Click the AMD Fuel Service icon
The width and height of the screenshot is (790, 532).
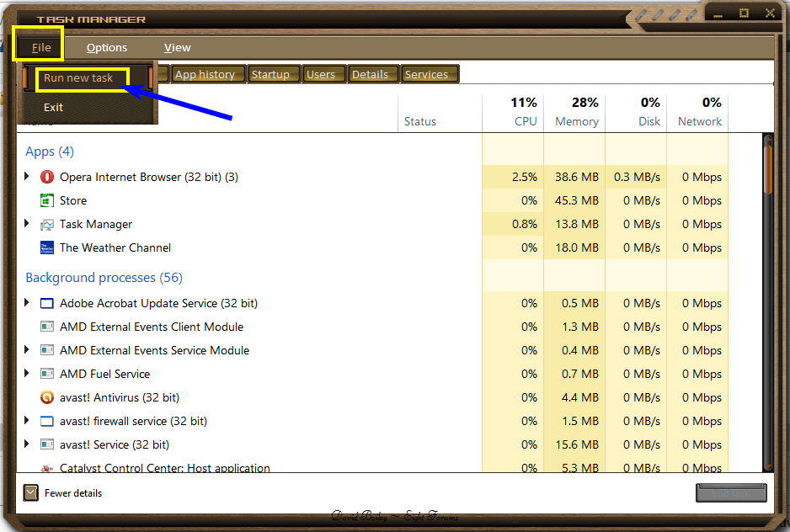pos(47,374)
